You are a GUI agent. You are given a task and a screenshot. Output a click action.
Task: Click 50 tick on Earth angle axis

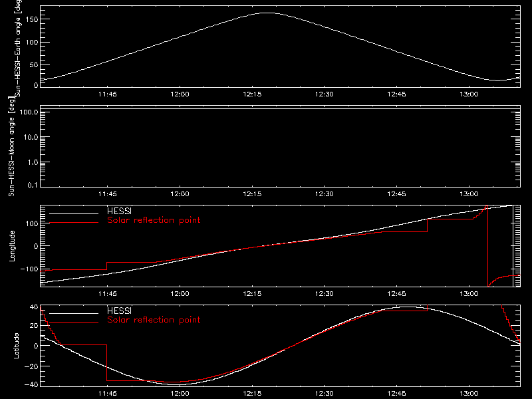click(34, 65)
